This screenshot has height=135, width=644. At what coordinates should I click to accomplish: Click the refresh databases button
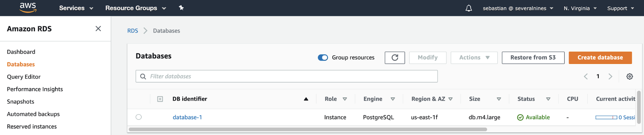tap(395, 58)
